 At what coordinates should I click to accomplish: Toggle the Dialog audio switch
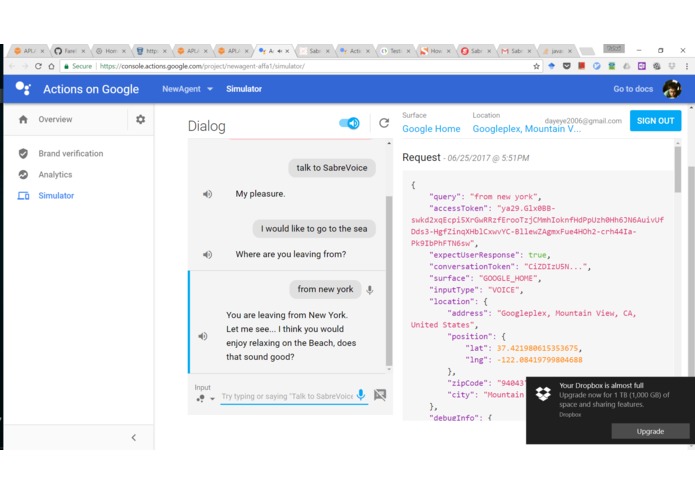tap(349, 123)
